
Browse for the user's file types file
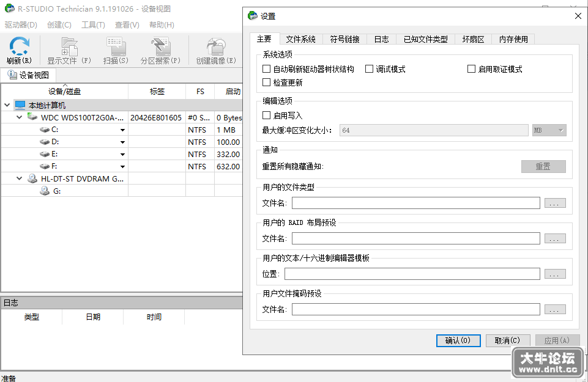(555, 203)
